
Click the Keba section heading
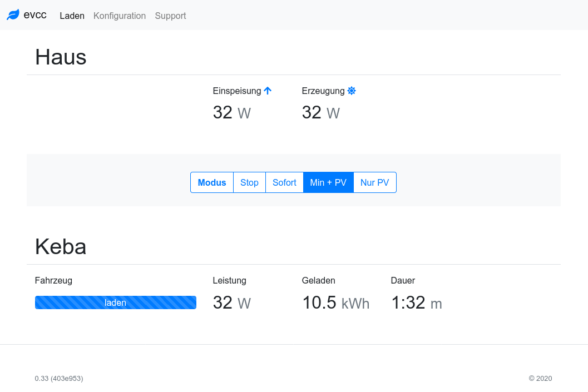[61, 246]
